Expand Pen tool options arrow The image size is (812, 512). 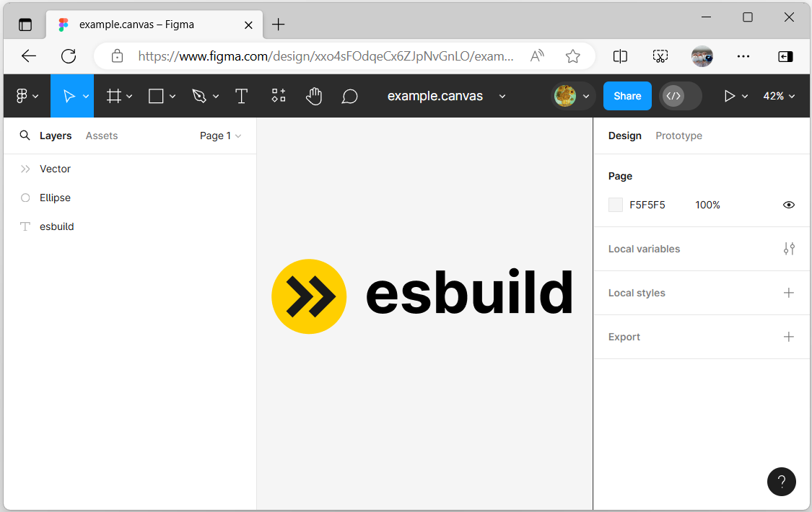[216, 96]
